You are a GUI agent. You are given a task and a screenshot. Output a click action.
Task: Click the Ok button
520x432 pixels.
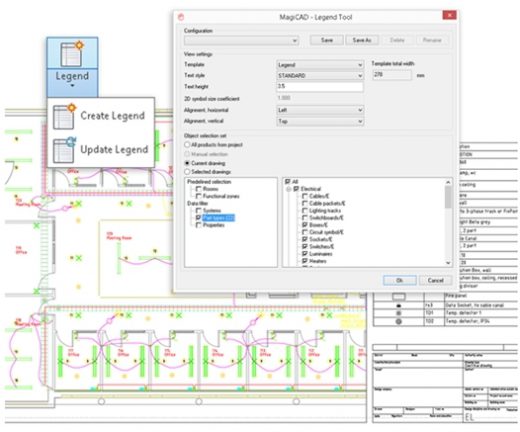point(400,280)
